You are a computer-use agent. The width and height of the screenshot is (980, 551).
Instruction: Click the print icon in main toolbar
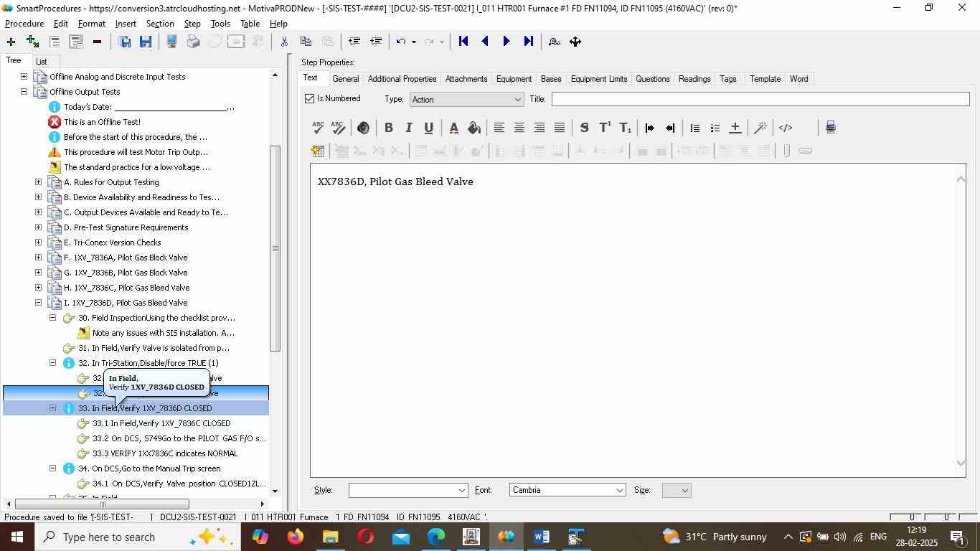[193, 42]
